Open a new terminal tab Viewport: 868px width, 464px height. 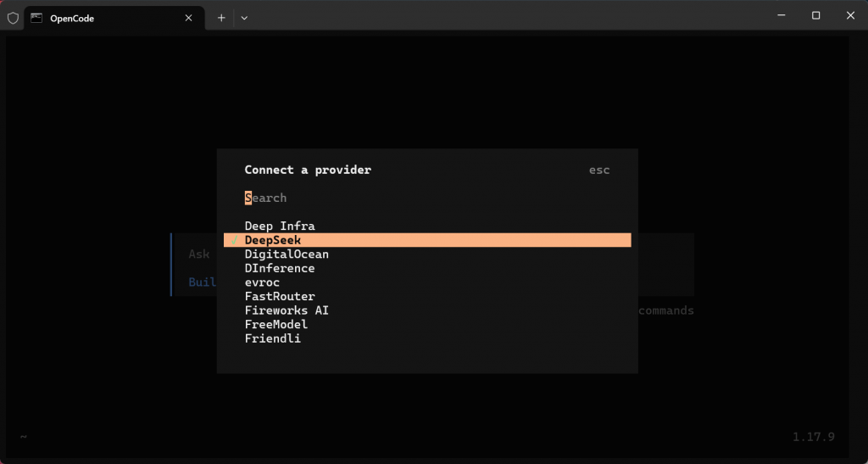tap(221, 18)
